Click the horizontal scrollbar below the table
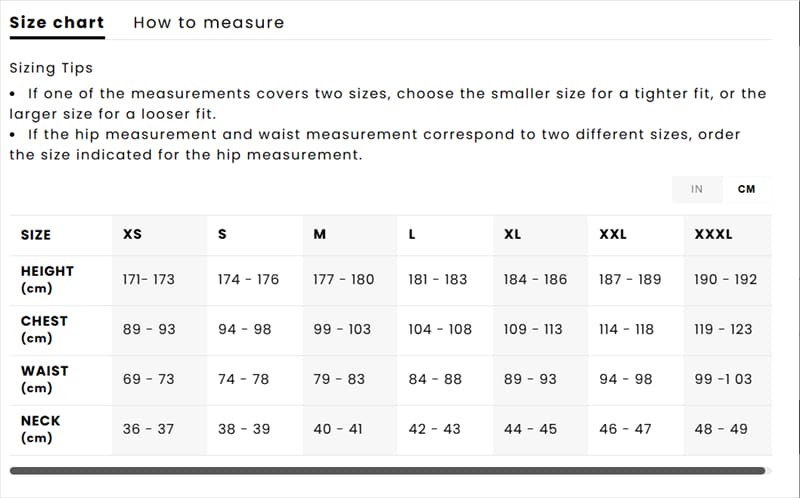The width and height of the screenshot is (800, 498). coord(387,470)
